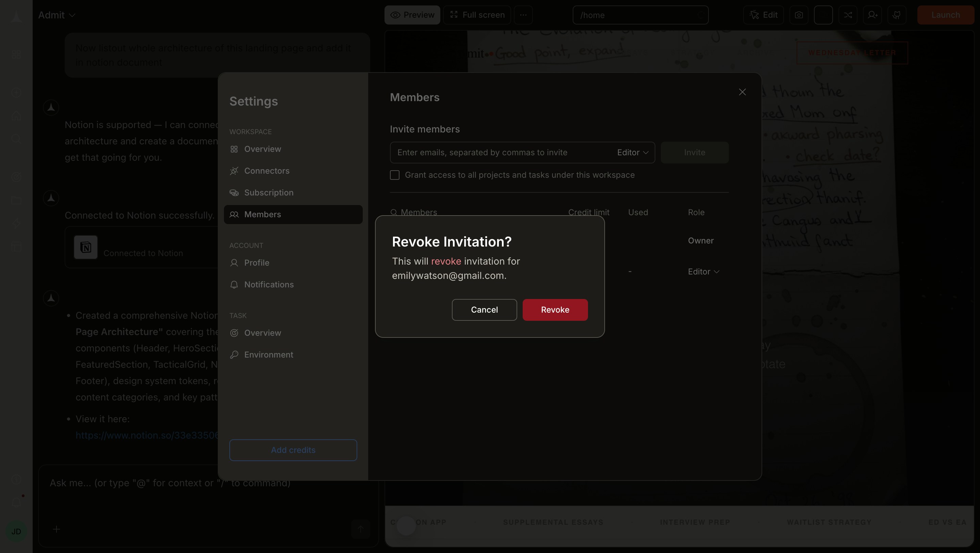Click the info icon near sidebar bottom
Viewport: 980px width, 553px height.
coord(16,479)
